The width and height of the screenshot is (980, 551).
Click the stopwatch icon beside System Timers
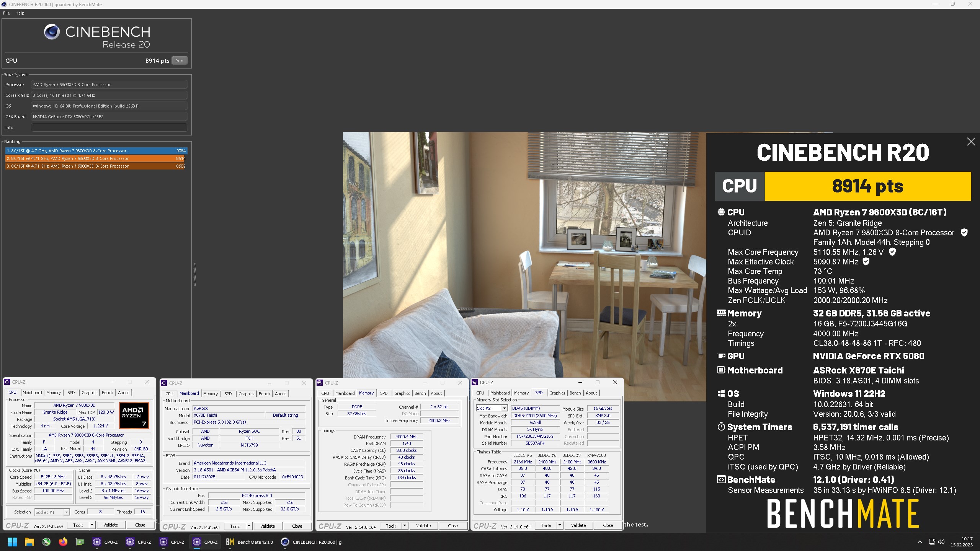(721, 427)
